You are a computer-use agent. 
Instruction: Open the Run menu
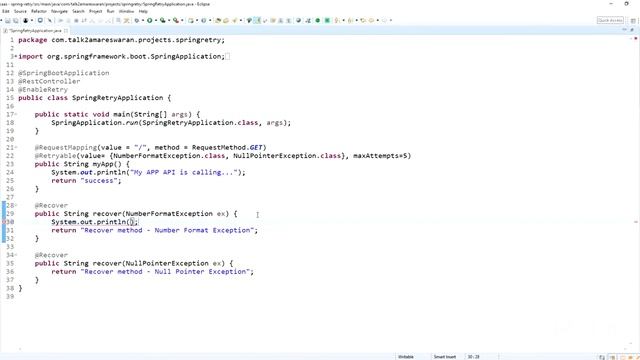[x=110, y=11]
